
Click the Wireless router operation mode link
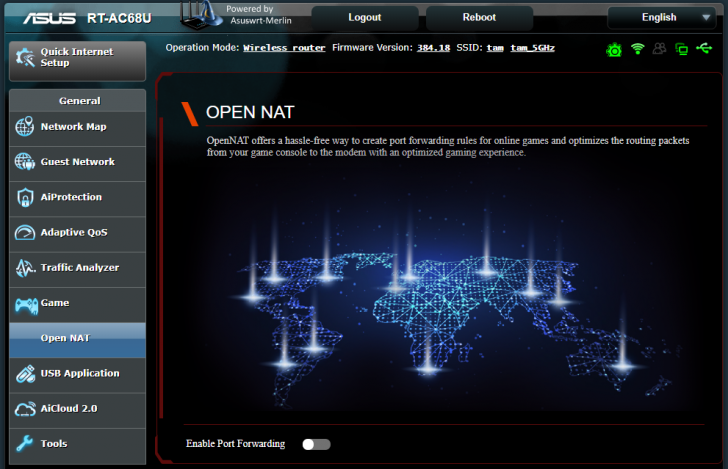tap(284, 48)
